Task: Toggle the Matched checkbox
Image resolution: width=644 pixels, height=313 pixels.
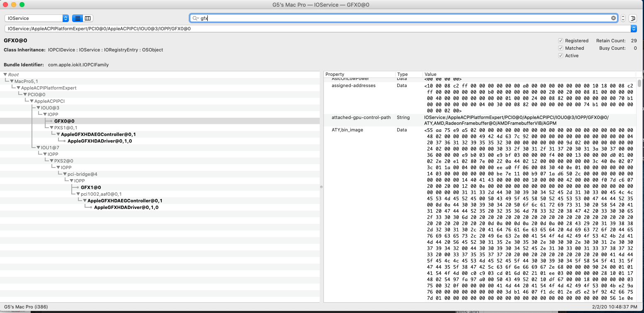Action: pyautogui.click(x=561, y=48)
